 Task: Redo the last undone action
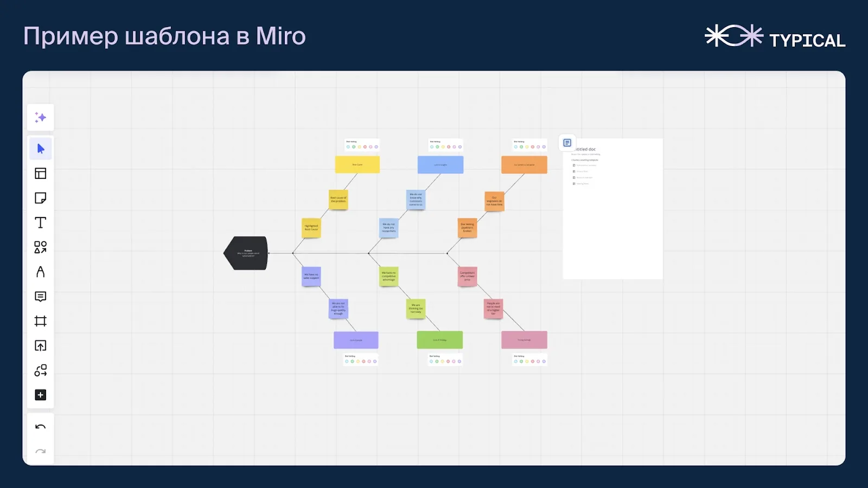tap(41, 451)
